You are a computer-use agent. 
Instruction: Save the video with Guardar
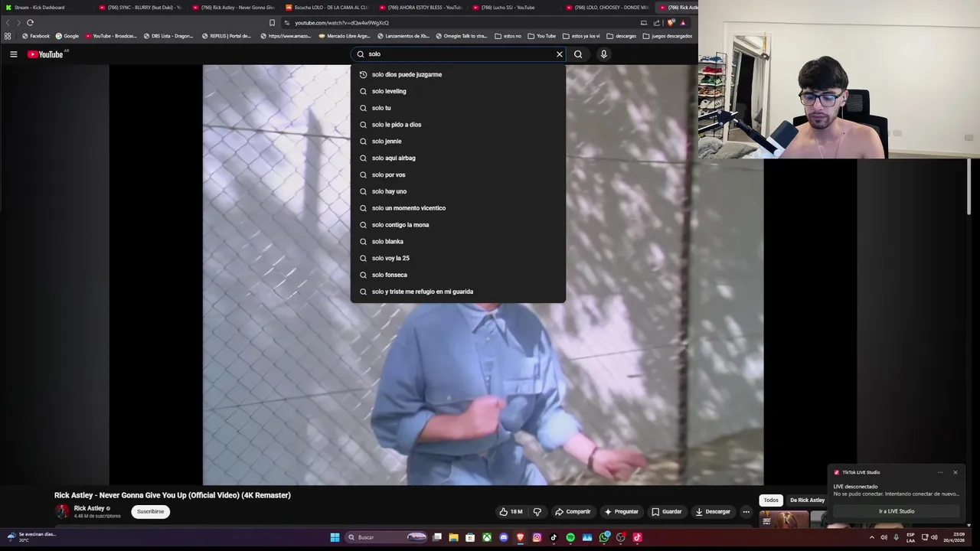click(666, 512)
